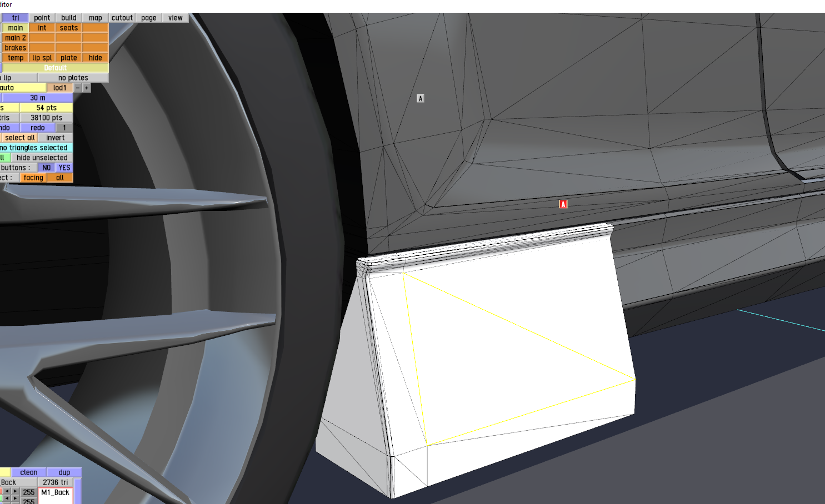Open the page tab

[x=149, y=18]
